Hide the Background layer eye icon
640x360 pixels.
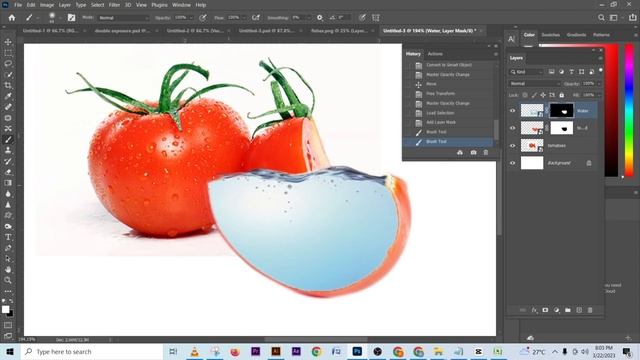click(513, 163)
